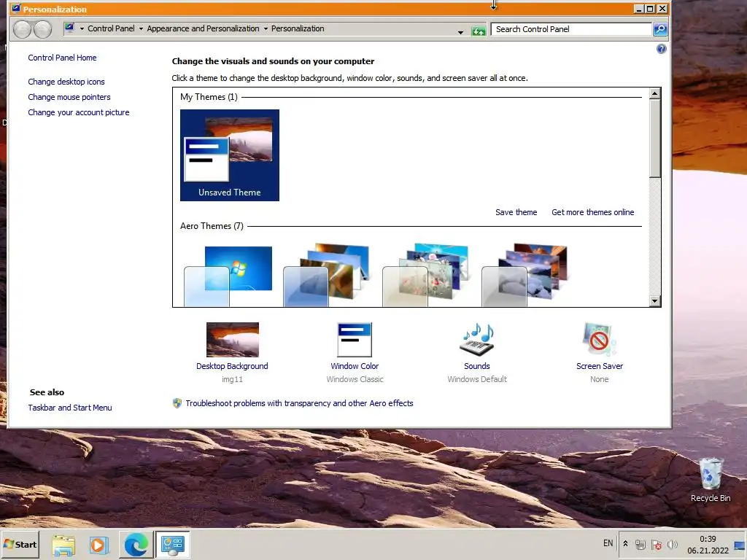Image resolution: width=747 pixels, height=560 pixels.
Task: Open Change desktop icons link
Action: 66,82
